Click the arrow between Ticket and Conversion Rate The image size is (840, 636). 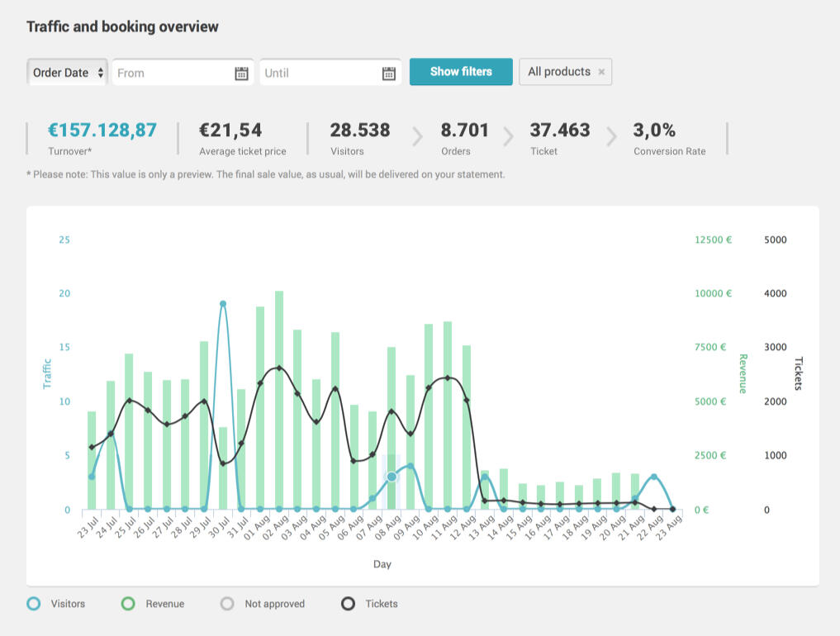[x=610, y=136]
